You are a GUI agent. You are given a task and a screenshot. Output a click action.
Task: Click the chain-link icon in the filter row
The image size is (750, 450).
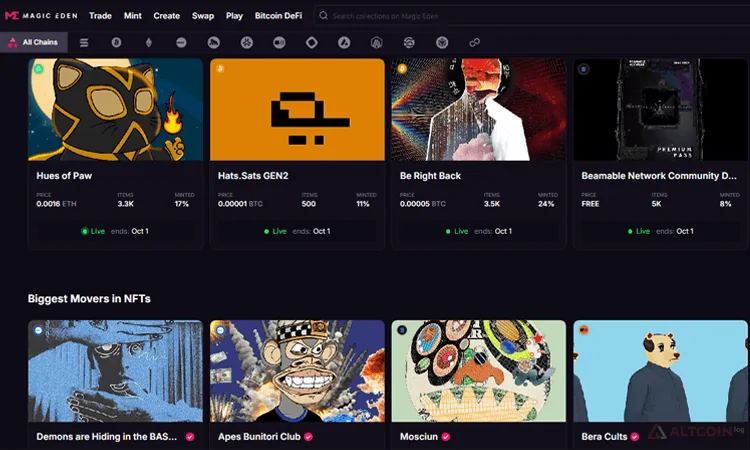474,43
